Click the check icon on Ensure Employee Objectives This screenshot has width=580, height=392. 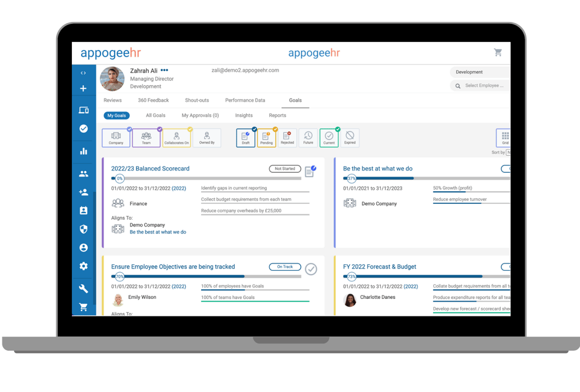pyautogui.click(x=311, y=269)
